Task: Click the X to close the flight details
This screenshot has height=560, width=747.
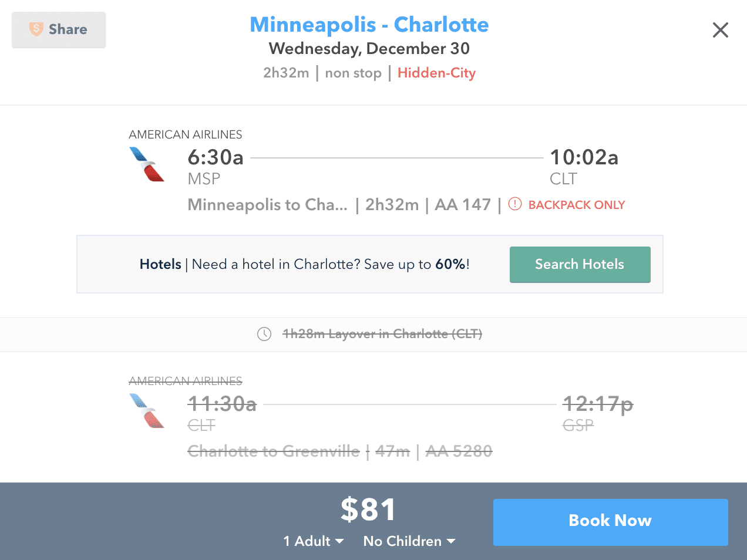Action: [720, 29]
